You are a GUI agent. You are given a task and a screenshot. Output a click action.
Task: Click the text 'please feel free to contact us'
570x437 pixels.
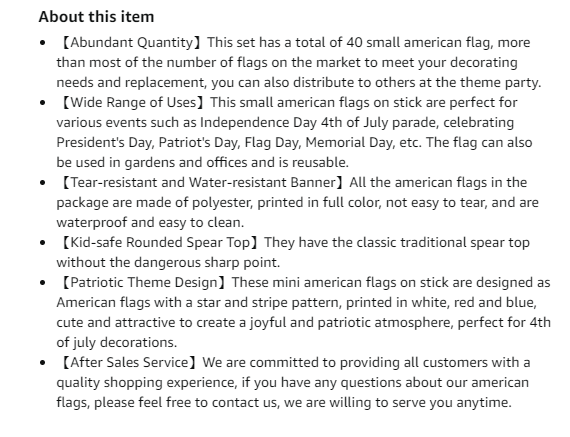click(185, 402)
